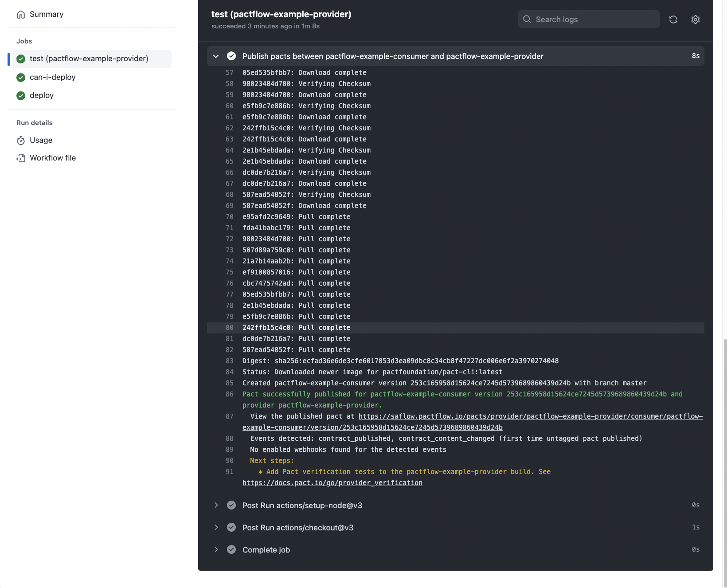The image size is (727, 588).
Task: Open the log settings gear icon
Action: click(x=695, y=20)
